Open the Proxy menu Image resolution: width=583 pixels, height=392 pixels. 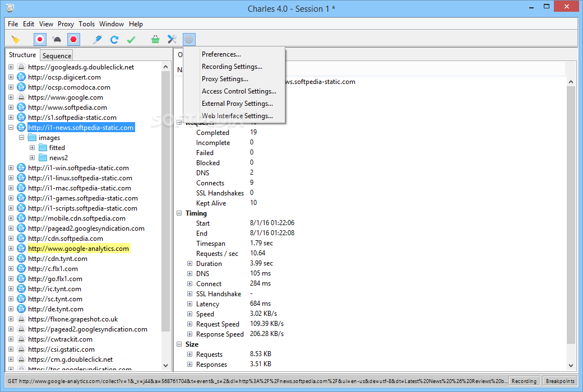pyautogui.click(x=66, y=24)
